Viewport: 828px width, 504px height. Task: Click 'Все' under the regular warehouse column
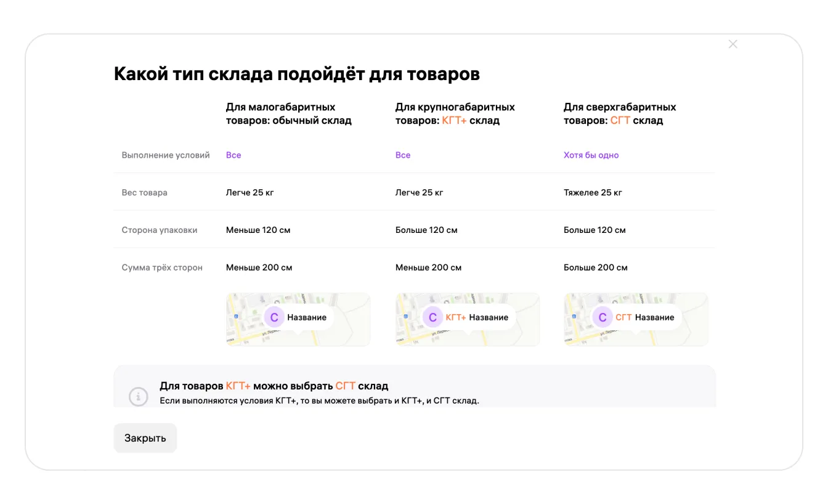coord(233,155)
